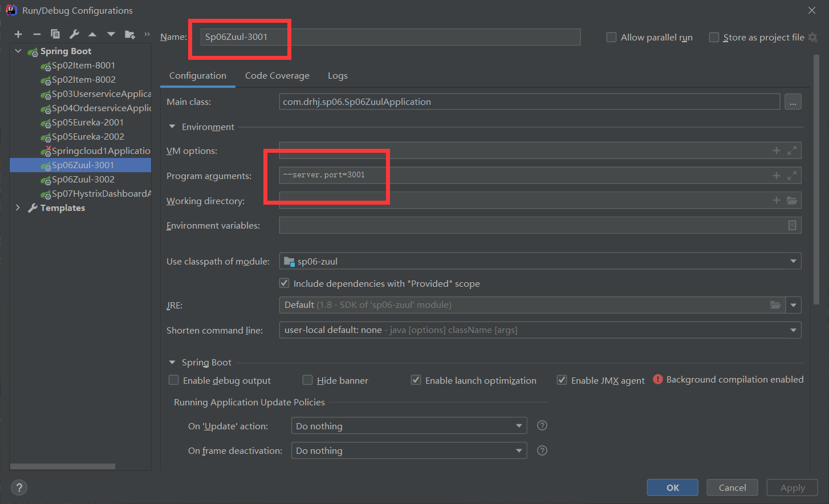The width and height of the screenshot is (829, 504).
Task: Open Store as project file gear settings
Action: [x=813, y=37]
